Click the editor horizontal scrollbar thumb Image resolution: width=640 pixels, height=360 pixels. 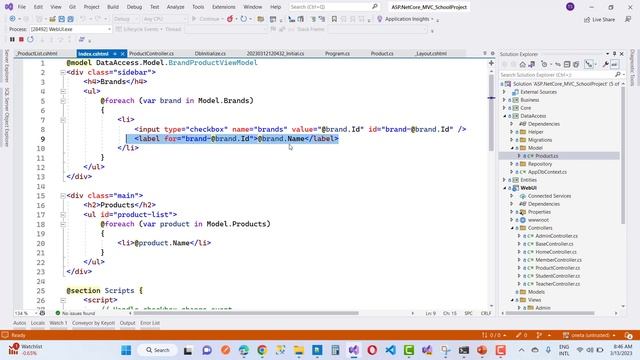coord(246,313)
